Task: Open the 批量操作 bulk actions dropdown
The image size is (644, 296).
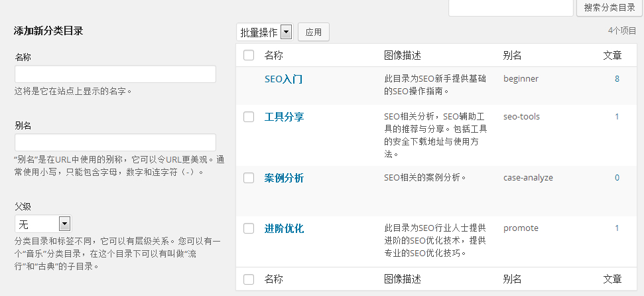Action: pyautogui.click(x=265, y=32)
